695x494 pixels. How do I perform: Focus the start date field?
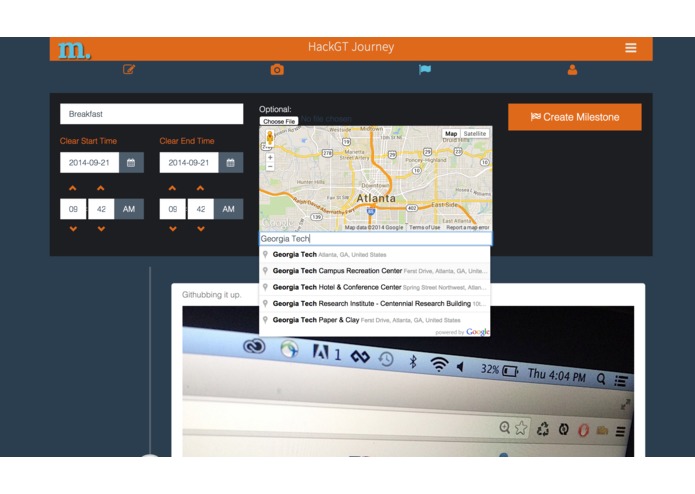click(90, 163)
